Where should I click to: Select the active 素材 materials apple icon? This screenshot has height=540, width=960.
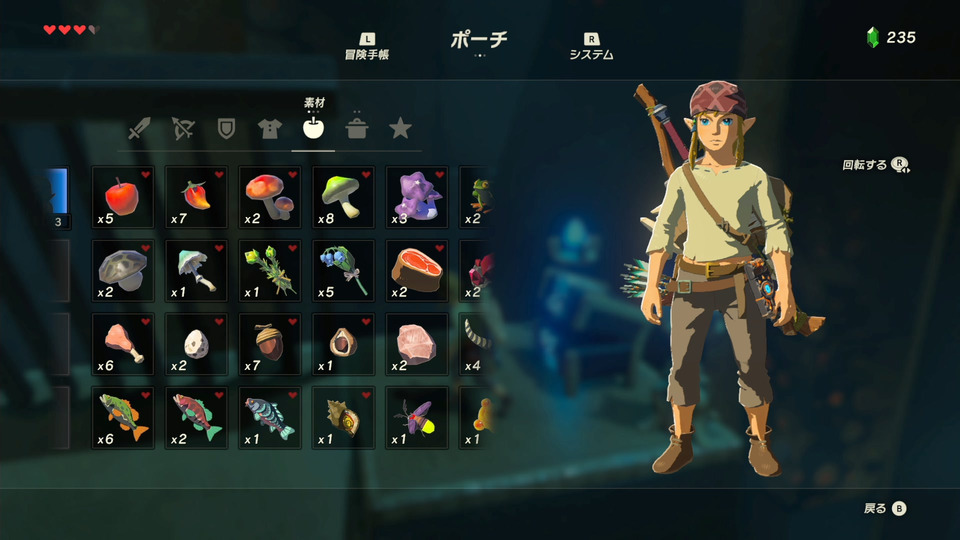coord(313,127)
